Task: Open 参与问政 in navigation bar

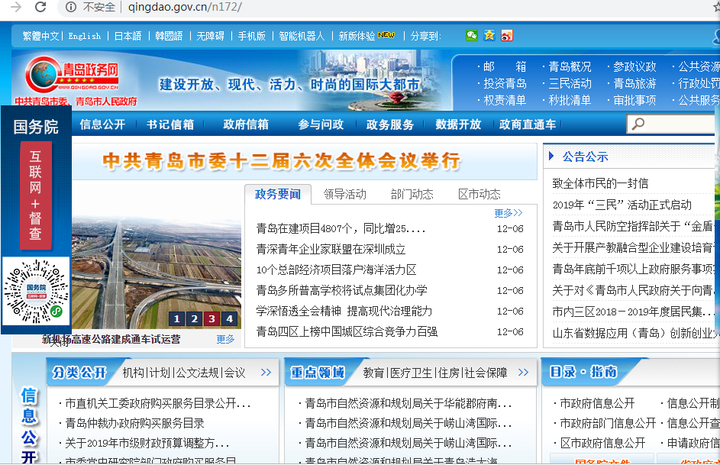Action: 321,124
